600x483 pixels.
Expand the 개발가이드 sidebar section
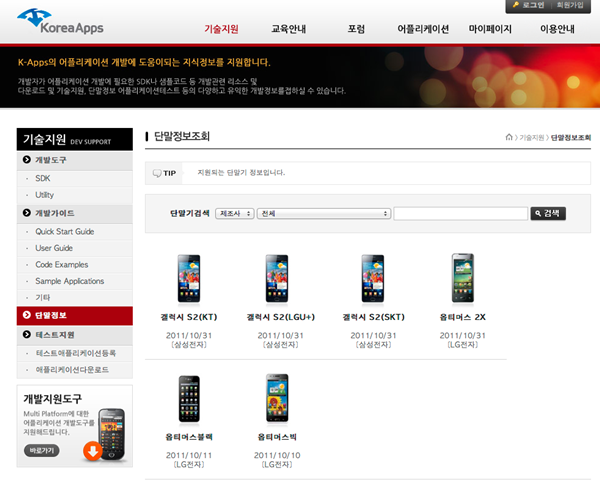click(75, 213)
